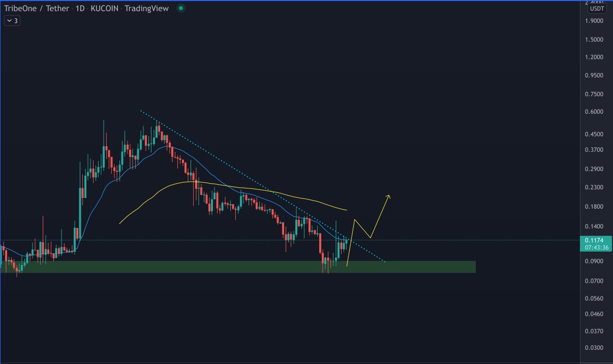
Task: Click the green data-connection status dot
Action: coord(180,8)
